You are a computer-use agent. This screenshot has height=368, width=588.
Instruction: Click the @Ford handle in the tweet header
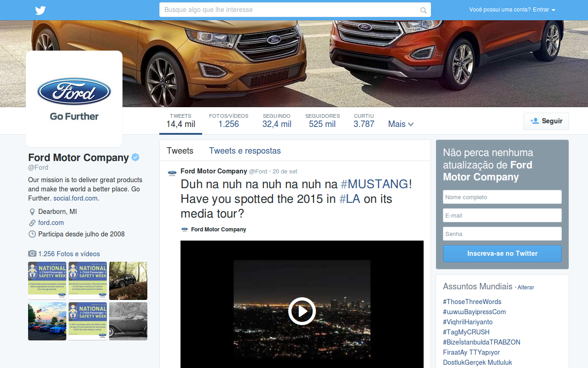pyautogui.click(x=258, y=172)
